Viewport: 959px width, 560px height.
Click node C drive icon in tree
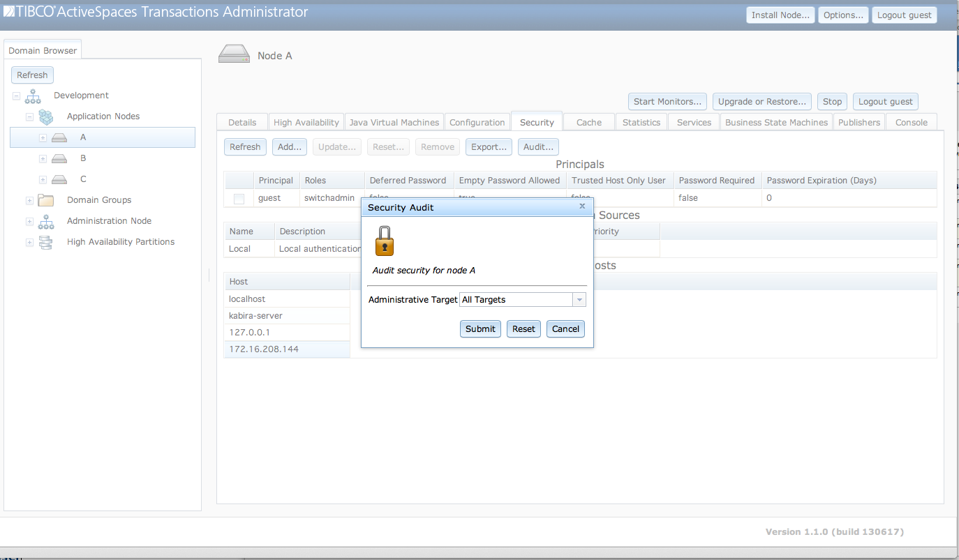click(x=59, y=179)
